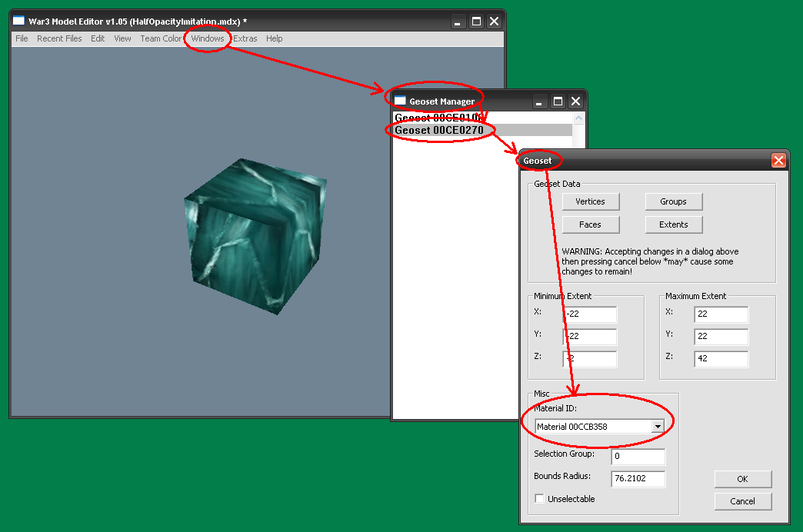This screenshot has width=803, height=532.
Task: Open the Material ID dropdown
Action: click(x=658, y=426)
